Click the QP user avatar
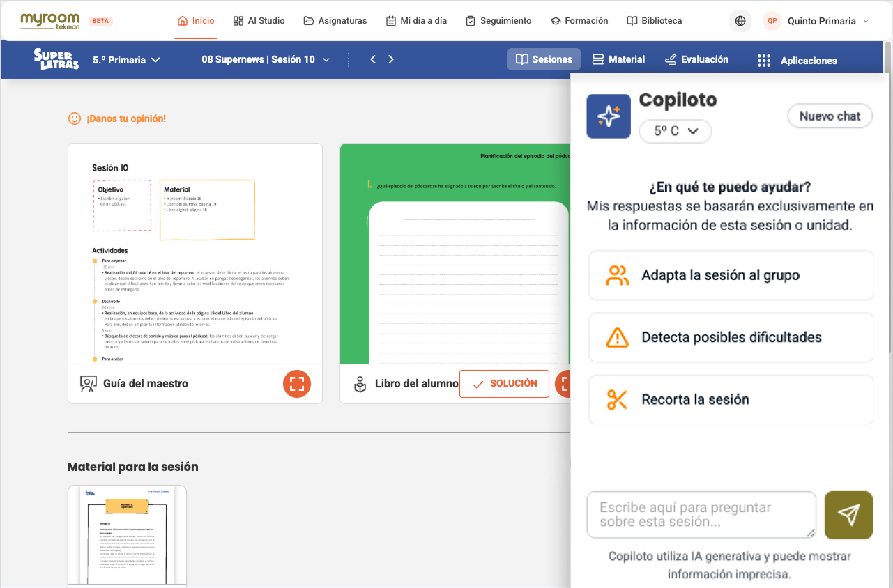The image size is (893, 588). (x=772, y=21)
